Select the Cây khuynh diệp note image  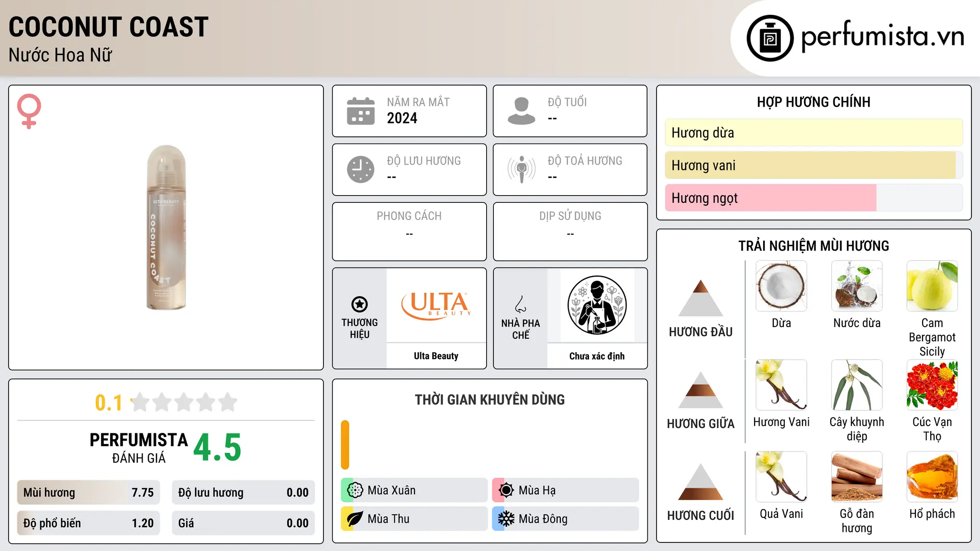click(x=857, y=385)
